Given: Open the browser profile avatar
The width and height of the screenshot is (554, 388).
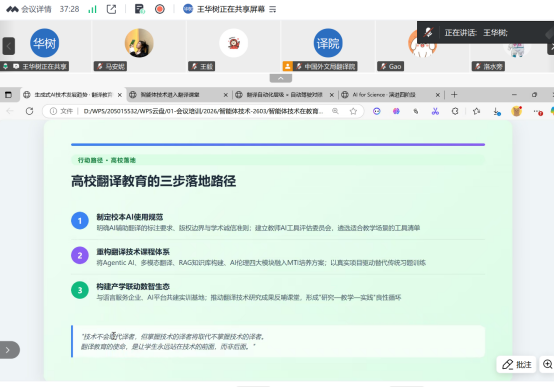Looking at the screenshot, I should (x=517, y=111).
